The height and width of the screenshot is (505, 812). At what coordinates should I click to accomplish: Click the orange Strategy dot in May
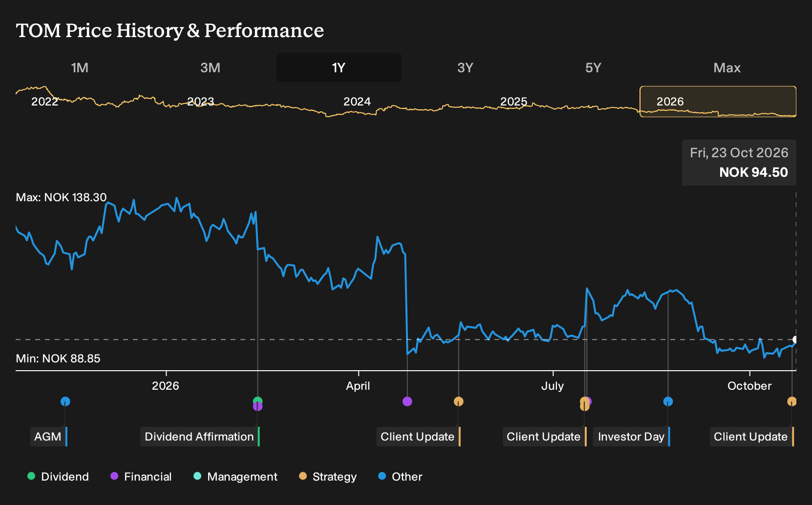tap(458, 401)
